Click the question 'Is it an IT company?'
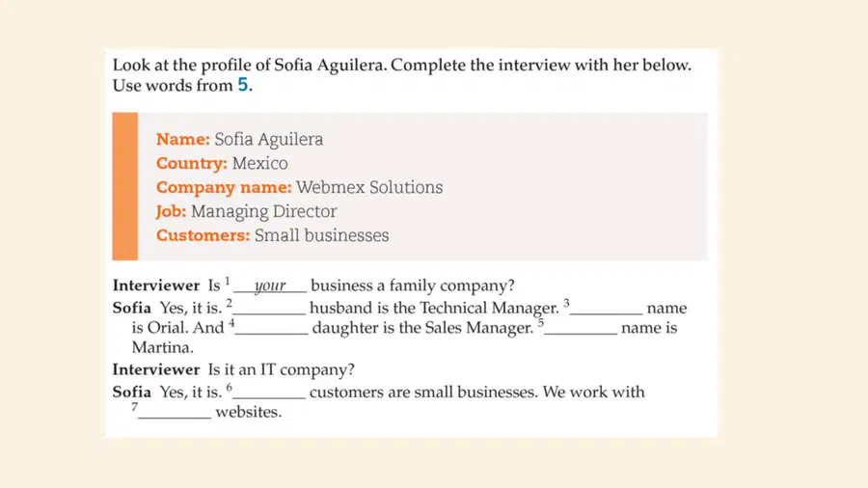Screen dimensions: 868x488 pyautogui.click(x=282, y=369)
